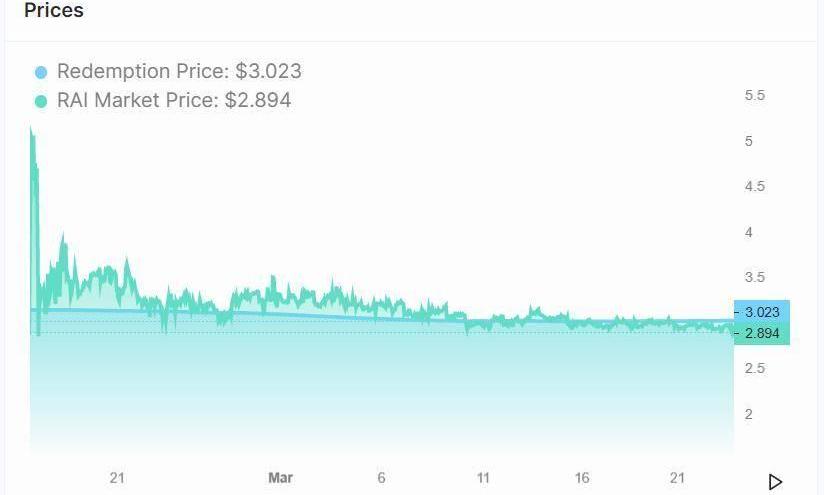Image resolution: width=824 pixels, height=495 pixels.
Task: Click the 5.5 value on the price axis
Action: point(755,95)
